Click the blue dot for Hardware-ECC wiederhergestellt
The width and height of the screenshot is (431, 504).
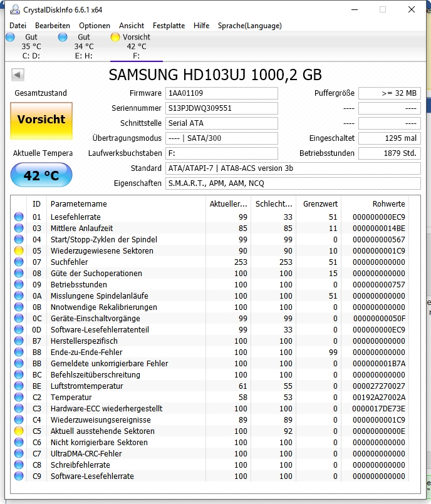(19, 409)
